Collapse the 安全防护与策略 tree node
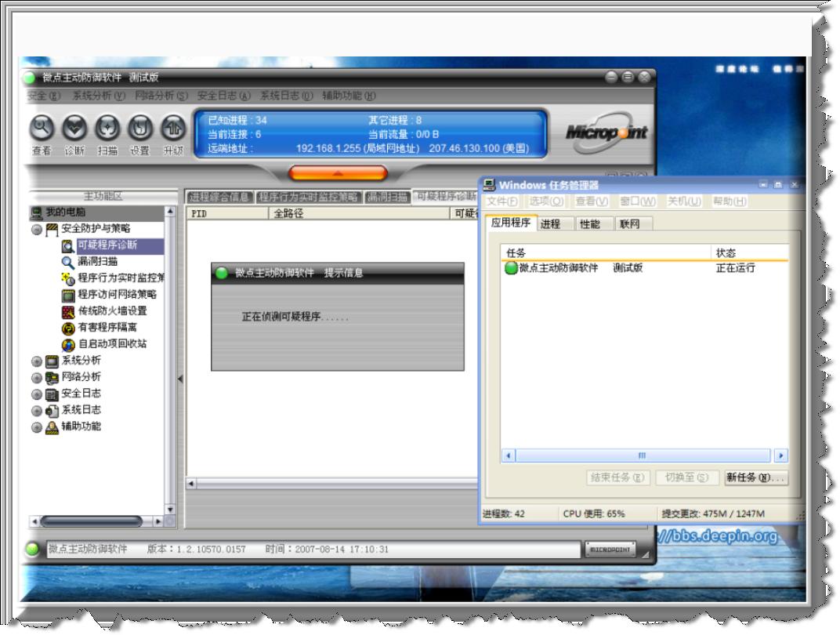The image size is (840, 635). (x=36, y=230)
